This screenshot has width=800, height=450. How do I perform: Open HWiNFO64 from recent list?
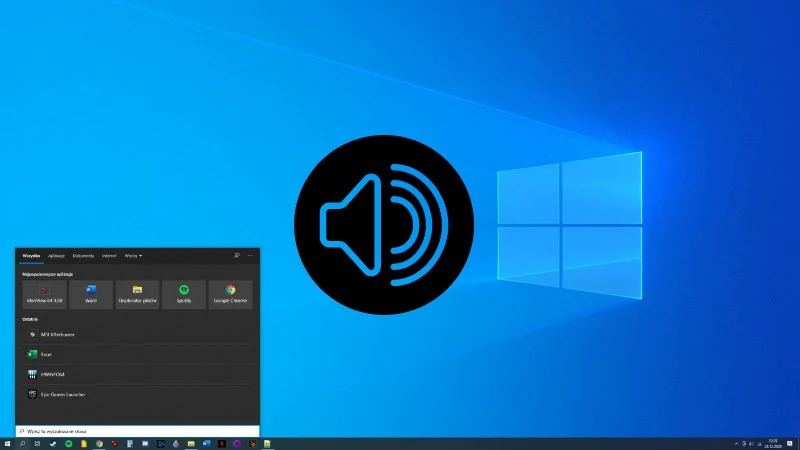tap(137, 374)
